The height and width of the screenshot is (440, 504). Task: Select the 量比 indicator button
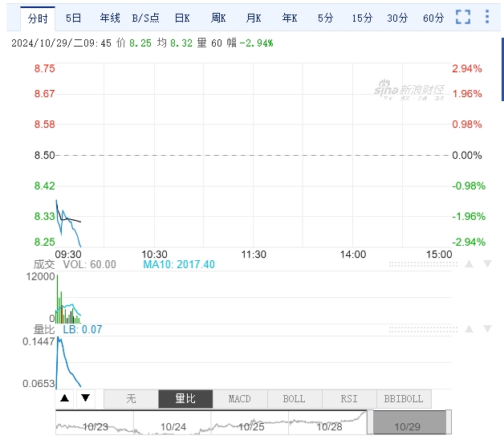click(185, 399)
